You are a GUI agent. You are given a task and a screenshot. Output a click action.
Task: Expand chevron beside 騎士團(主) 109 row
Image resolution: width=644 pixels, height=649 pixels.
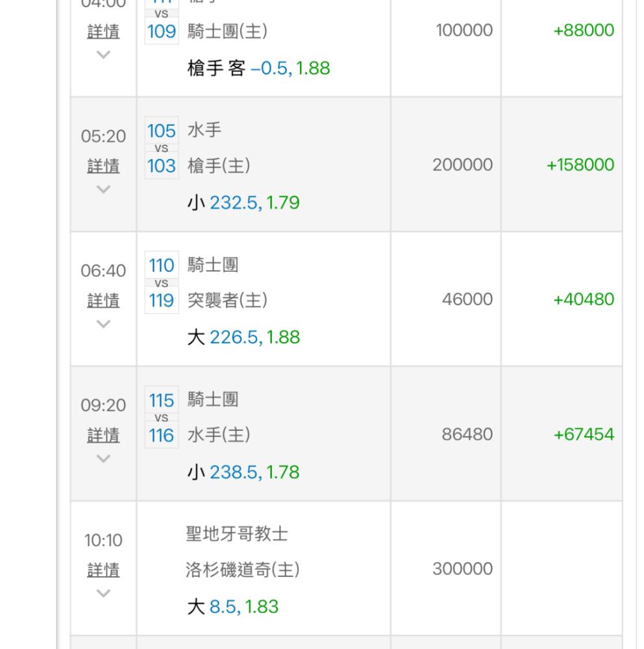tap(103, 55)
